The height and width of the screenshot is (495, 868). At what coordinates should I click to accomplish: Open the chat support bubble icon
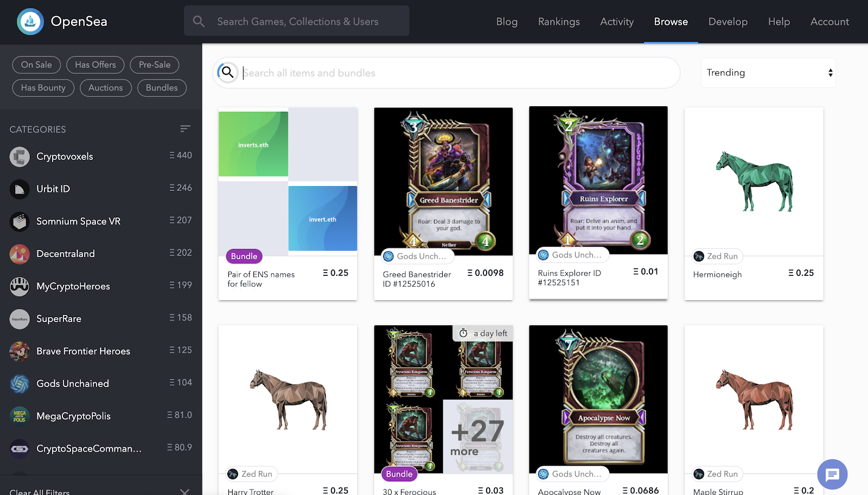(x=832, y=474)
